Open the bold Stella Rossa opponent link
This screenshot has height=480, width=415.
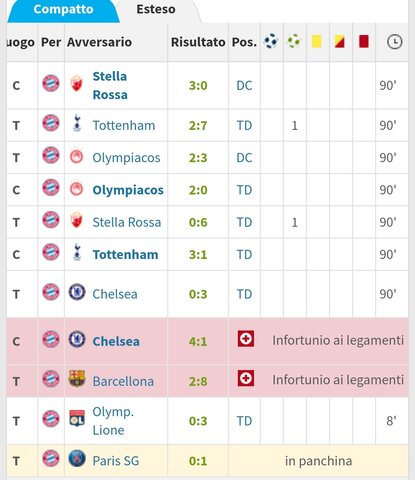(110, 85)
